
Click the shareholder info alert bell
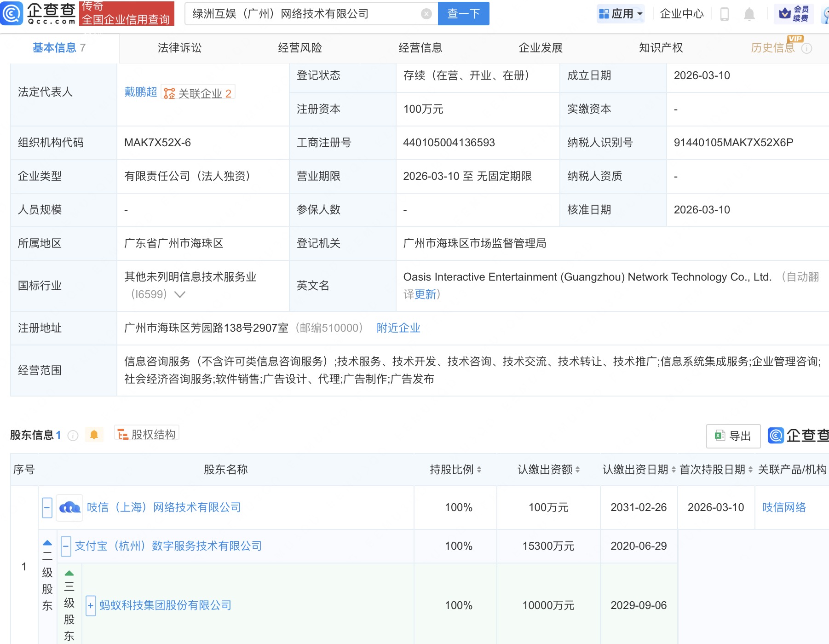click(x=94, y=435)
